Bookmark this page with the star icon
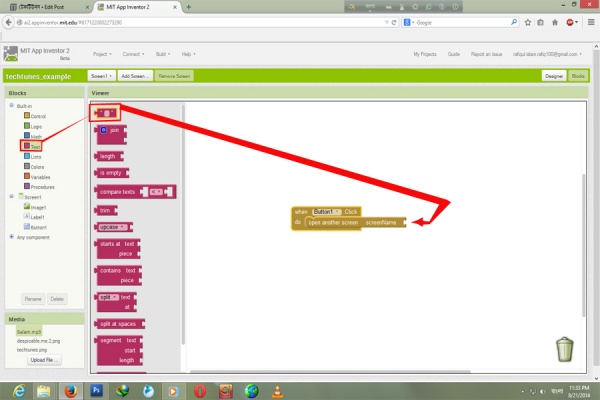600x400 pixels. coord(528,23)
